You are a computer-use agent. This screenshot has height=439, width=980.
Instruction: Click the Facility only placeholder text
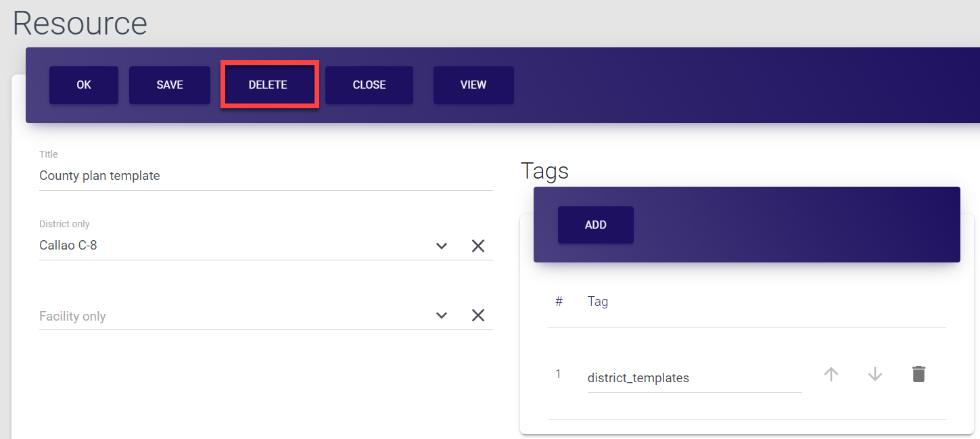73,317
